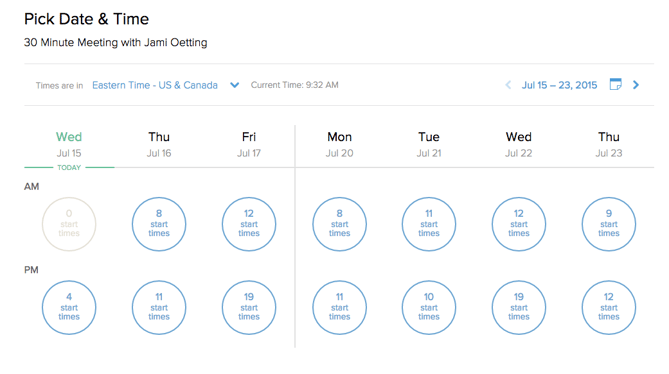Click Eastern Time - US & Canada link

[155, 85]
